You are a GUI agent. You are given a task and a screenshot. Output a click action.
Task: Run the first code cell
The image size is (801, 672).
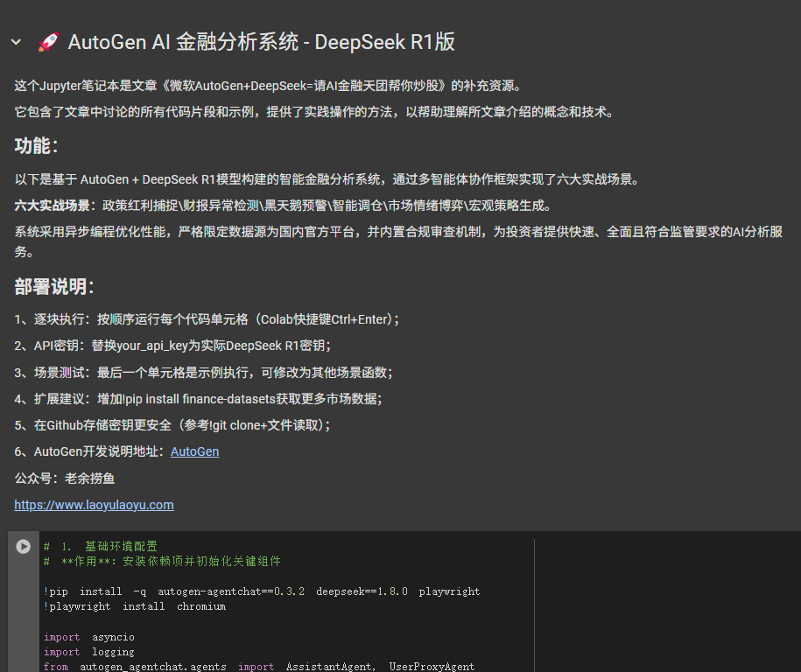pos(23,546)
